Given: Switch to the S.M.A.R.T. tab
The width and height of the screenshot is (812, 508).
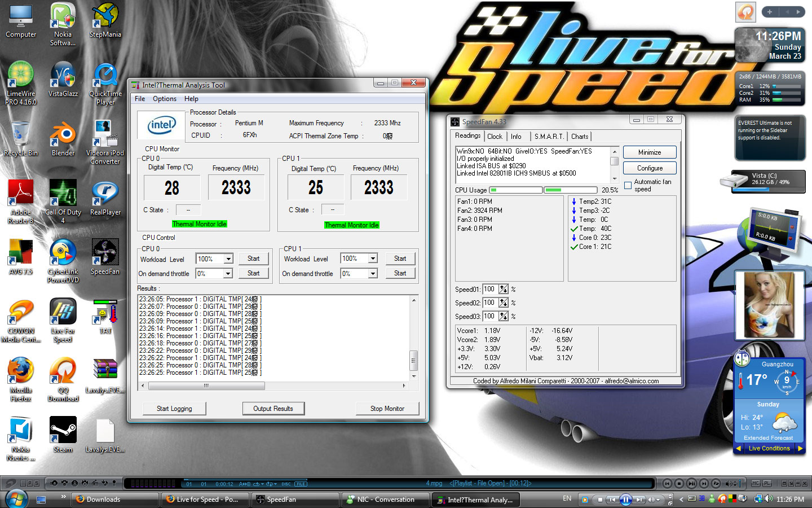Looking at the screenshot, I should pyautogui.click(x=549, y=137).
